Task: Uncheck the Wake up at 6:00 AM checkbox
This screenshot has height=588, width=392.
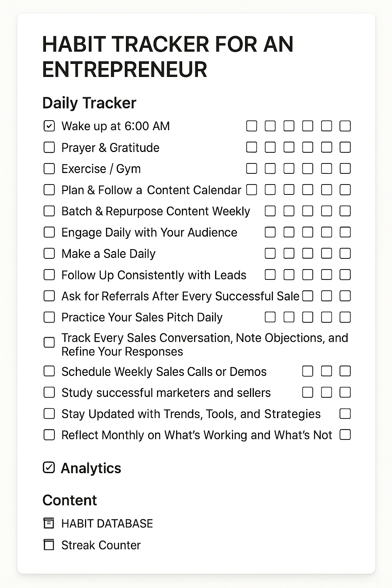Action: click(49, 126)
